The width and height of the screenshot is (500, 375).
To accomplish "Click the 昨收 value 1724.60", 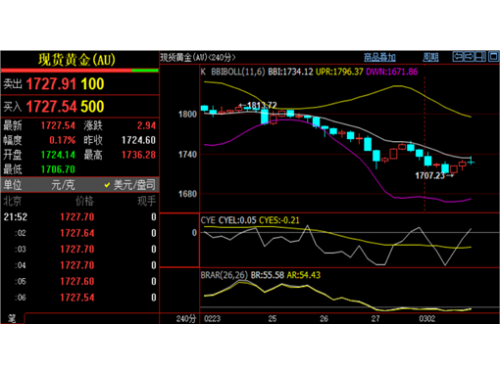I will pos(139,140).
